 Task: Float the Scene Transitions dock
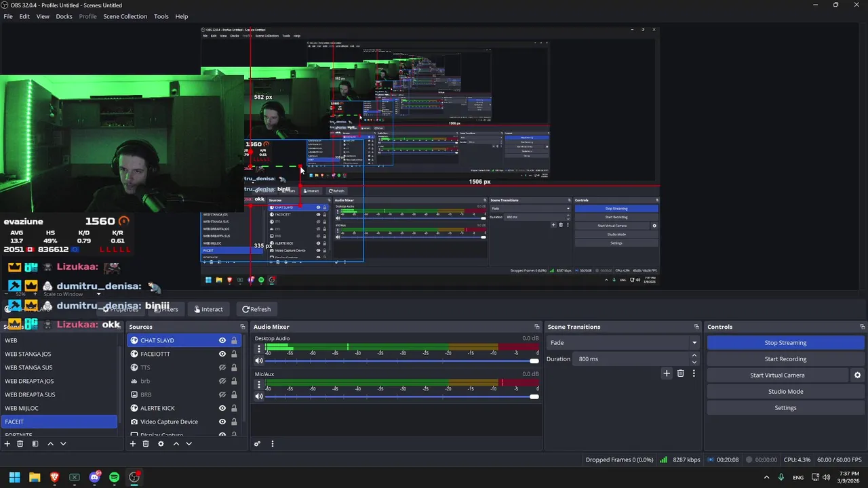point(696,327)
